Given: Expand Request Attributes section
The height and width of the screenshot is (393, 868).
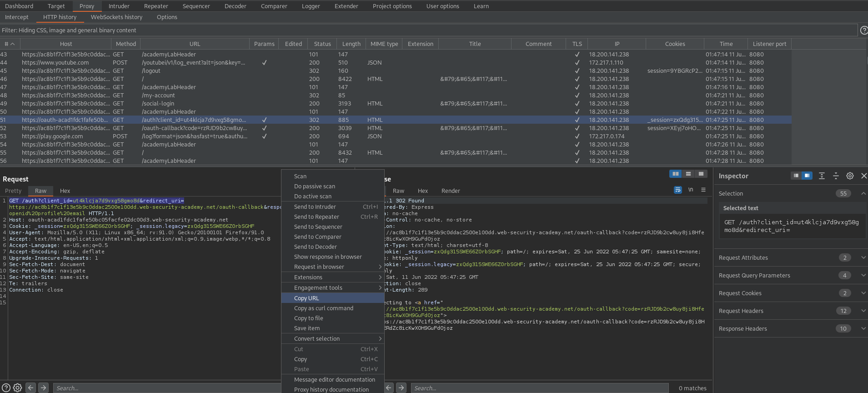Looking at the screenshot, I should pyautogui.click(x=863, y=257).
